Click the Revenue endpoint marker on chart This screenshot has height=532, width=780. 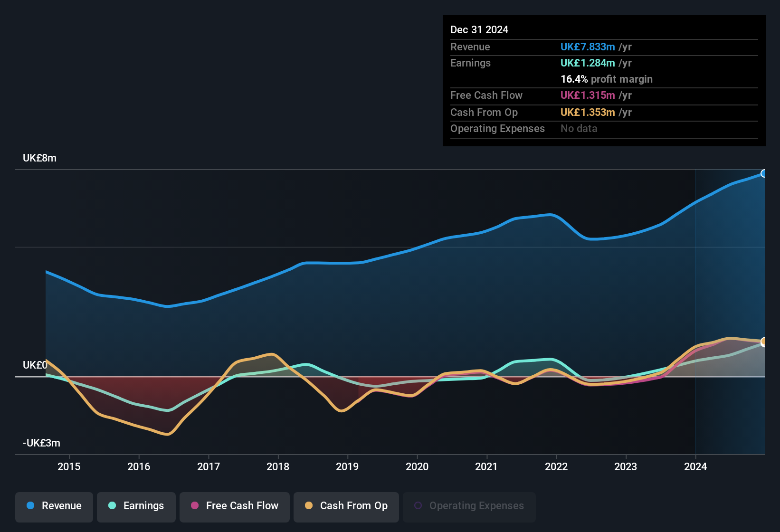click(763, 173)
